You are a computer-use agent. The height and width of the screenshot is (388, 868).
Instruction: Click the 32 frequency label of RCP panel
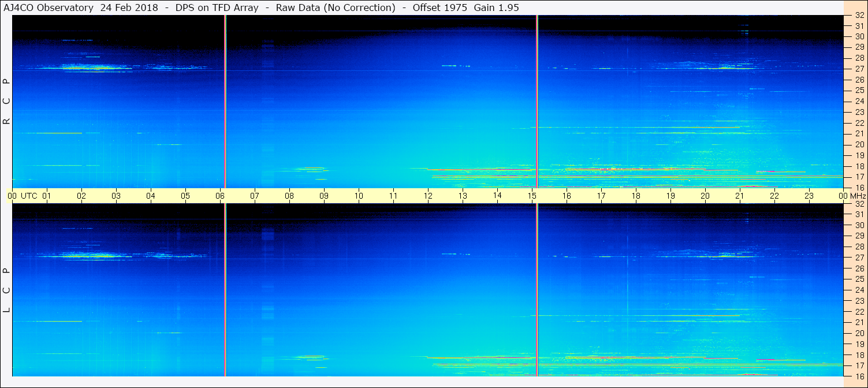(859, 16)
